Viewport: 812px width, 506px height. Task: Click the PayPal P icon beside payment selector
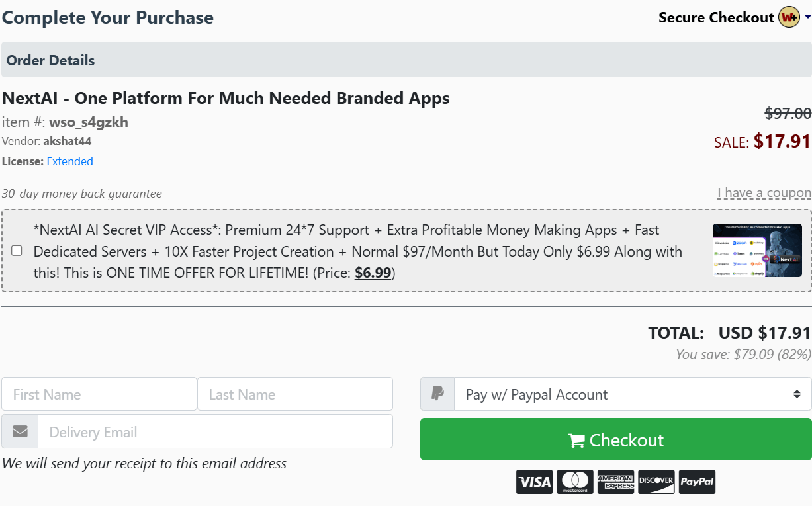437,394
